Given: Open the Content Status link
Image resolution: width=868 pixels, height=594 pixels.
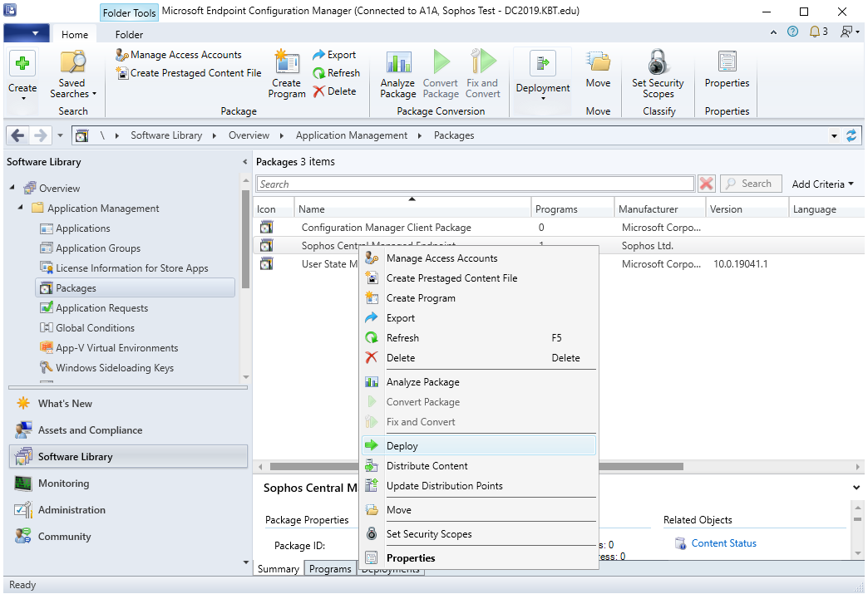Looking at the screenshot, I should pos(723,543).
